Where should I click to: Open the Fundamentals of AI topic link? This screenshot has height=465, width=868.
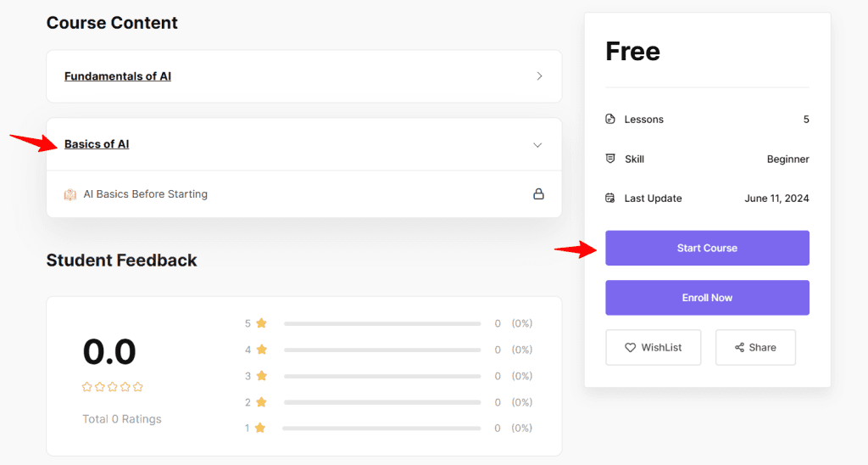pyautogui.click(x=118, y=76)
